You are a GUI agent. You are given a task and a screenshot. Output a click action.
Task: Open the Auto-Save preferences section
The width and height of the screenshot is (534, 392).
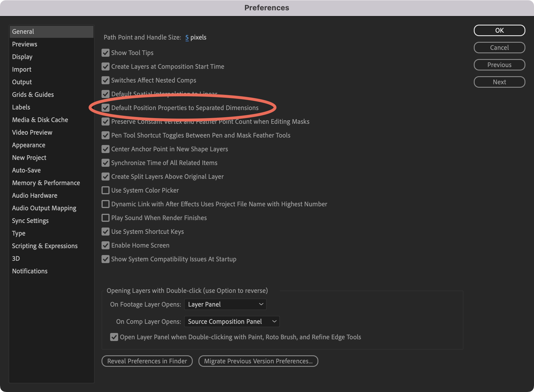pyautogui.click(x=26, y=170)
